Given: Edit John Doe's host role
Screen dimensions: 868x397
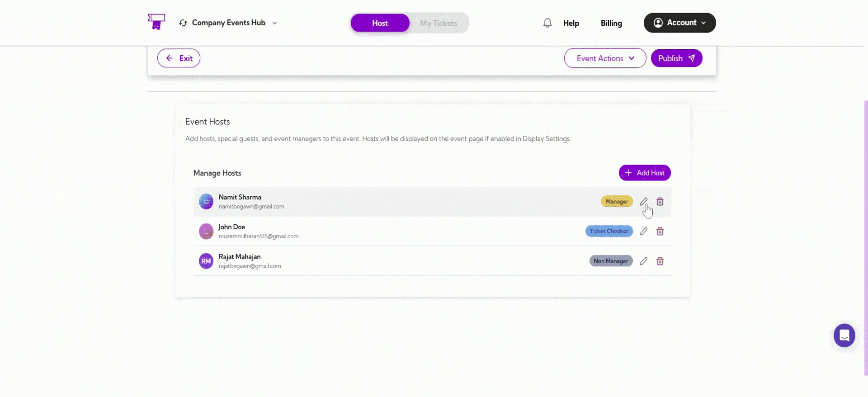Looking at the screenshot, I should [x=644, y=232].
